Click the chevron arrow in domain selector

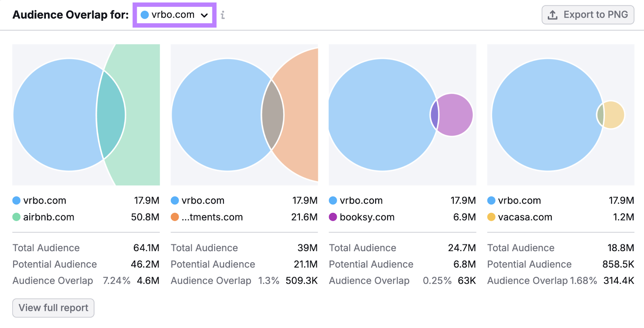[204, 15]
